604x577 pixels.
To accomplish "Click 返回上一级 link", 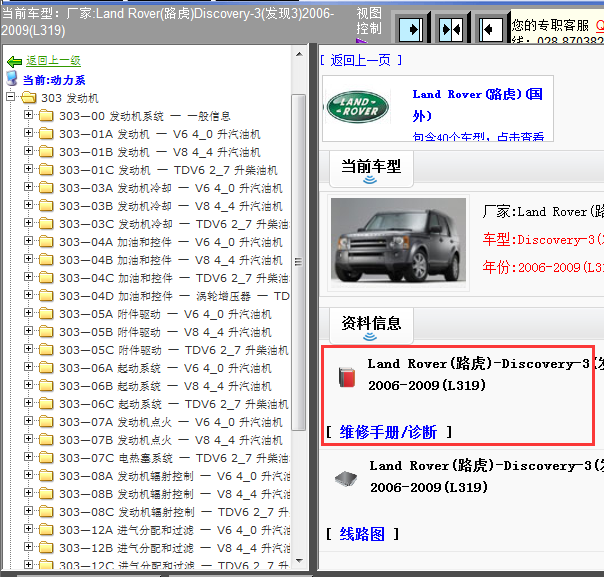I will [x=53, y=61].
